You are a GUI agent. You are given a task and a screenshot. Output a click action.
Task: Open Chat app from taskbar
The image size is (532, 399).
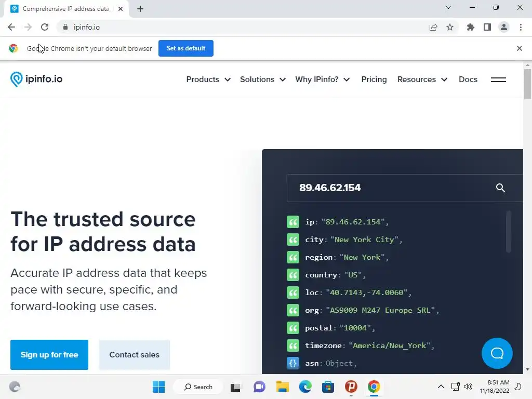259,387
